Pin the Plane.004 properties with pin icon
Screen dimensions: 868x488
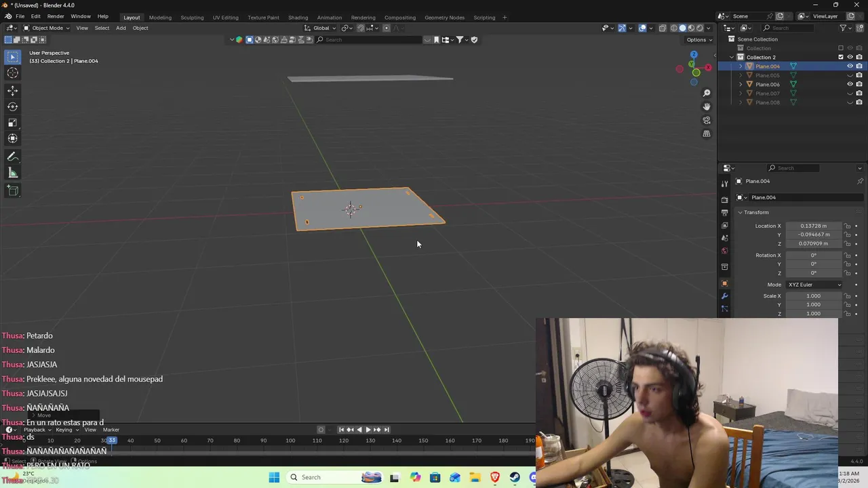[860, 181]
